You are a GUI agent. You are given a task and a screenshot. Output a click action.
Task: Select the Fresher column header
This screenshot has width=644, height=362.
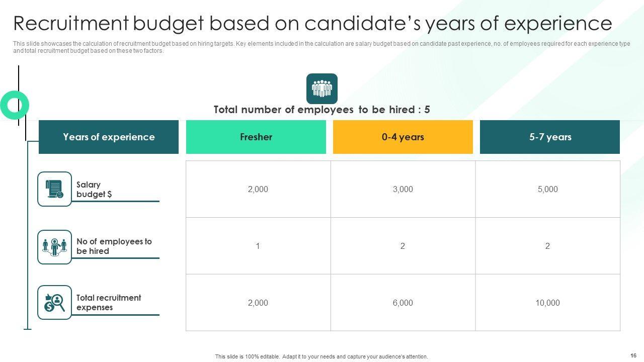[256, 137]
